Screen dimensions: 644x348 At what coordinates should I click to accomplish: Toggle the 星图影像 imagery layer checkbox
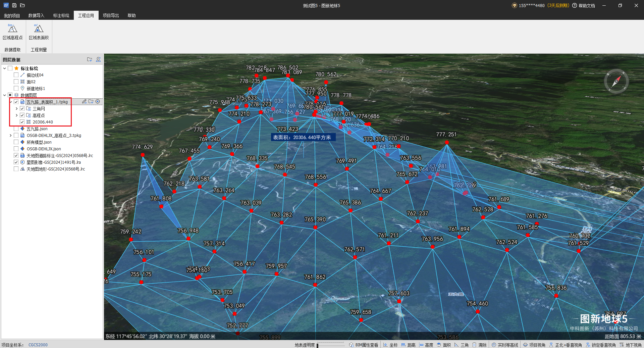[x=16, y=162]
